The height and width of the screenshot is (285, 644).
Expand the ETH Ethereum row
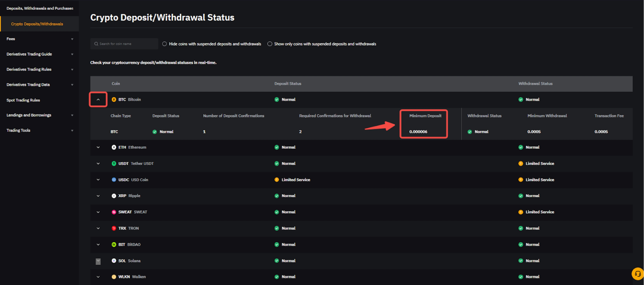98,147
